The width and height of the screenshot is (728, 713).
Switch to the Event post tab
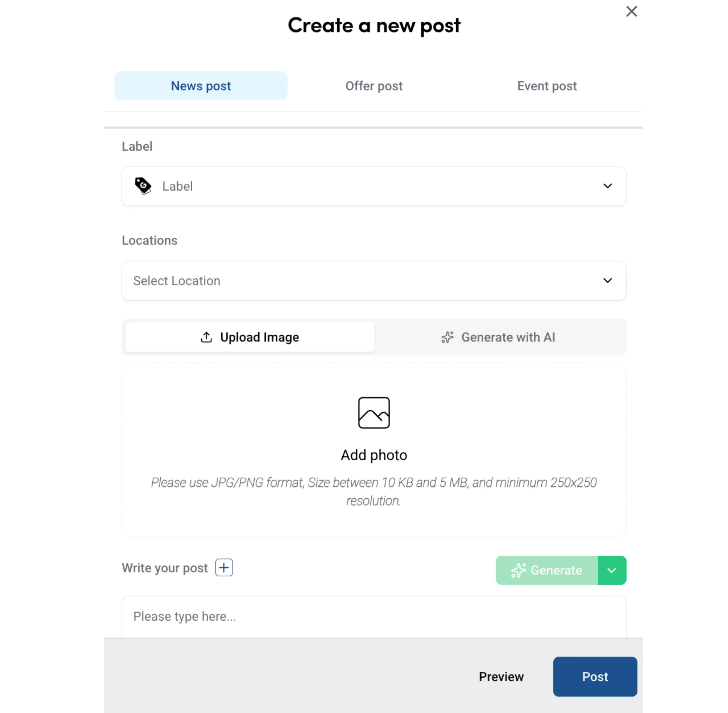tap(547, 86)
